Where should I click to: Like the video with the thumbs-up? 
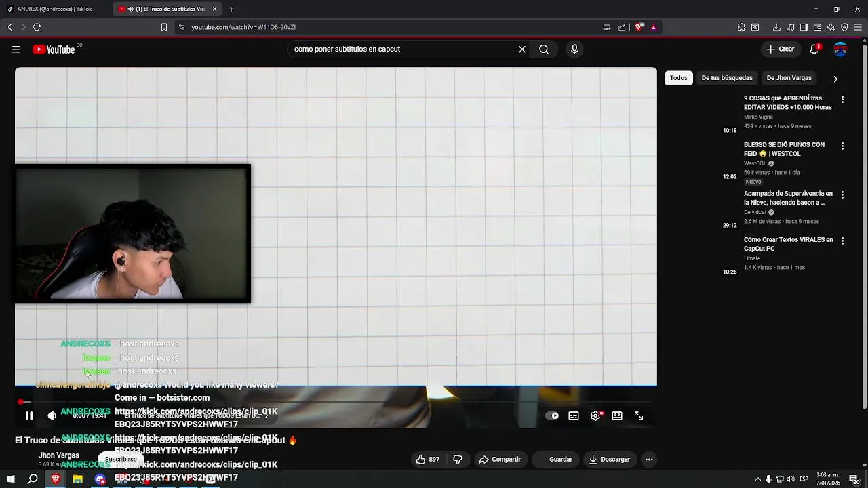tap(428, 460)
